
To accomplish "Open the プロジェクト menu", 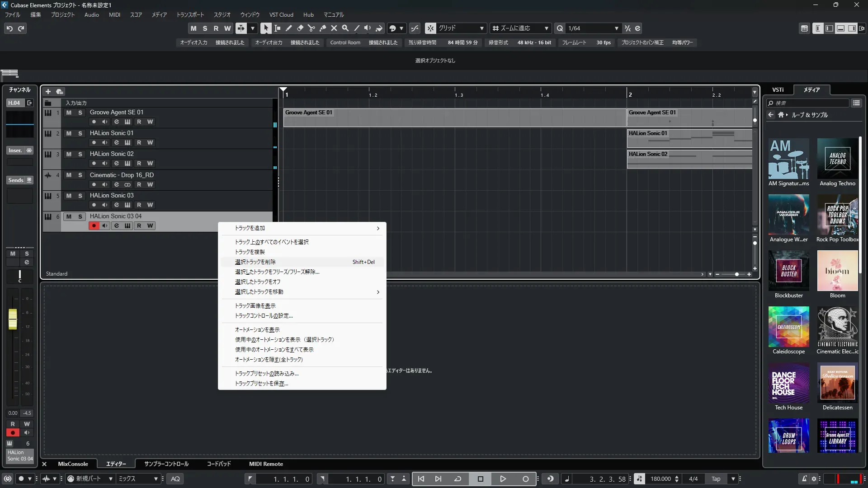I will pyautogui.click(x=62, y=14).
